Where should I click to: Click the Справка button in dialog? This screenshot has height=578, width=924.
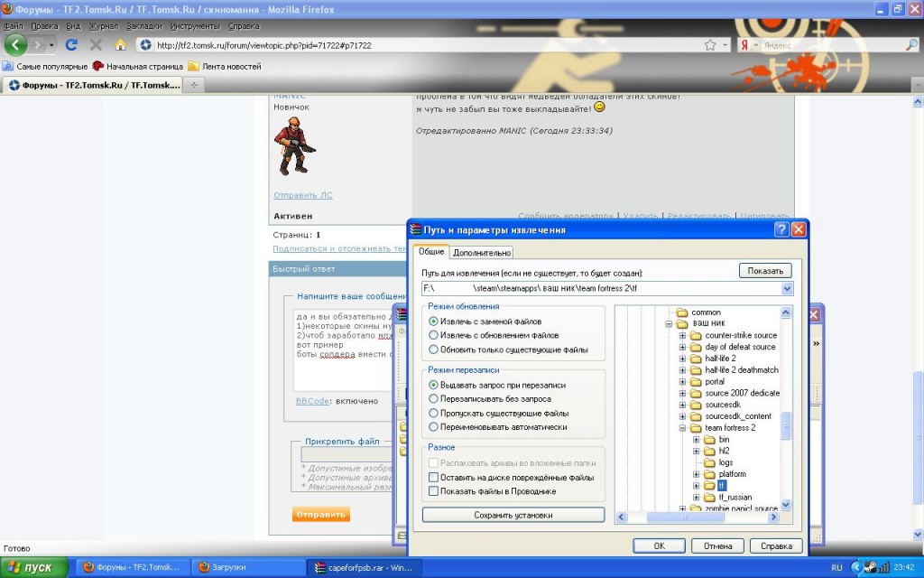click(776, 546)
